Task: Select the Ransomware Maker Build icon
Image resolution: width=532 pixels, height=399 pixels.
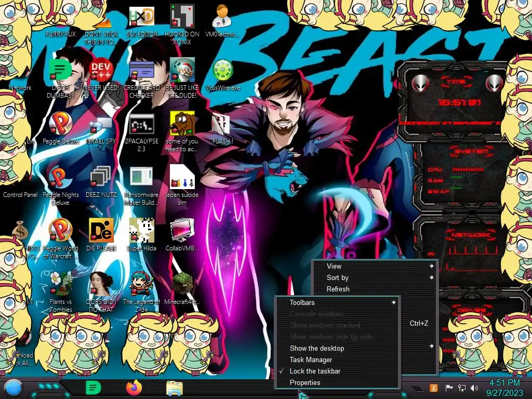Action: click(142, 186)
